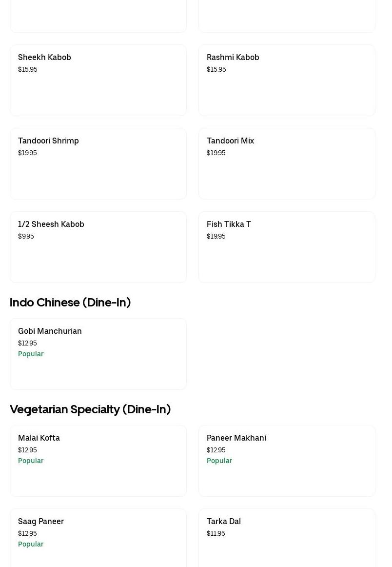Select the Malai Kofta item card
Image resolution: width=392 pixels, height=567 pixels.
(98, 461)
